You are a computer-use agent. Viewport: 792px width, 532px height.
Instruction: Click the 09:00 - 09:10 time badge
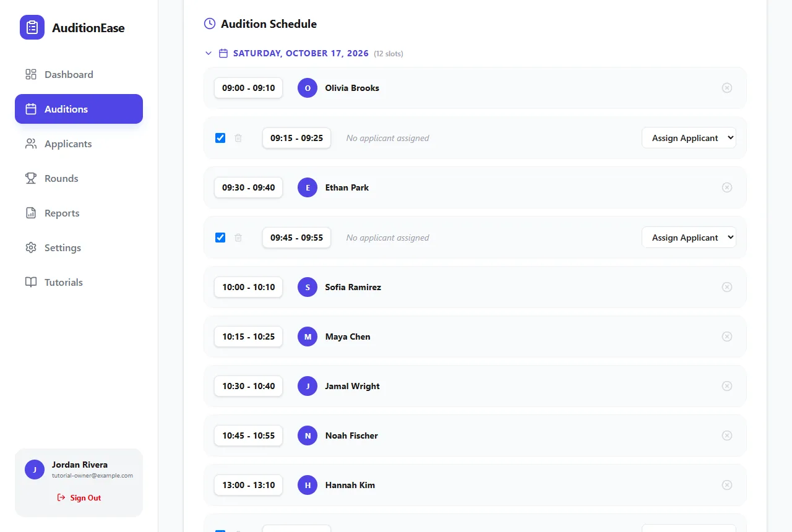[248, 88]
